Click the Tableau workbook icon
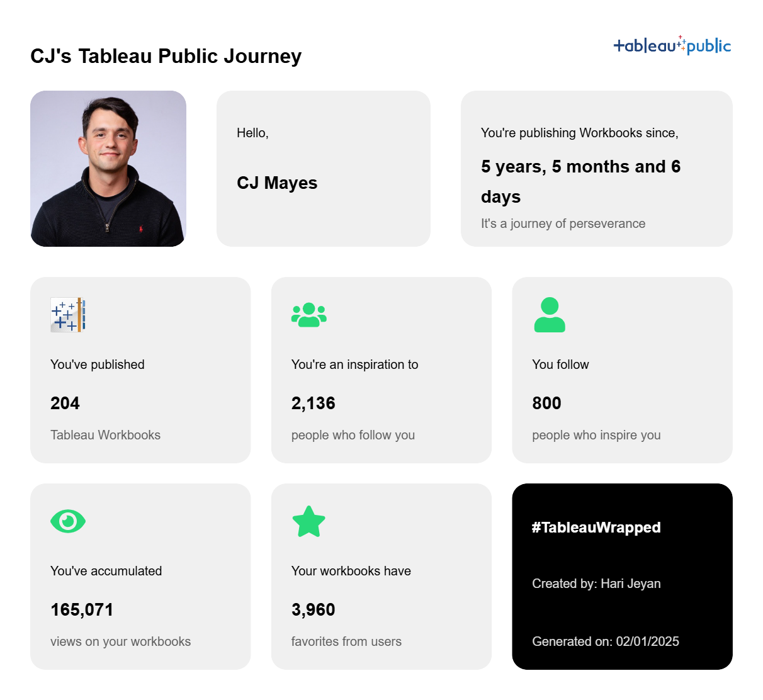 pos(67,315)
